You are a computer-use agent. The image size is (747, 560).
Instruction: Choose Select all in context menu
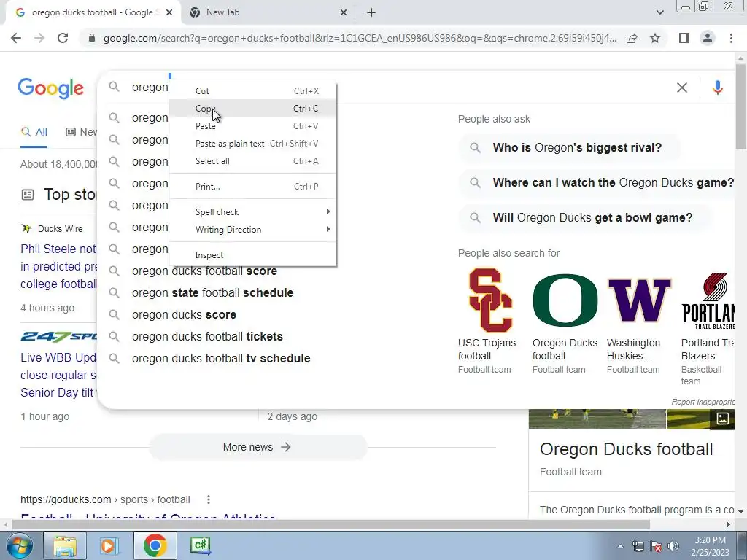252,161
